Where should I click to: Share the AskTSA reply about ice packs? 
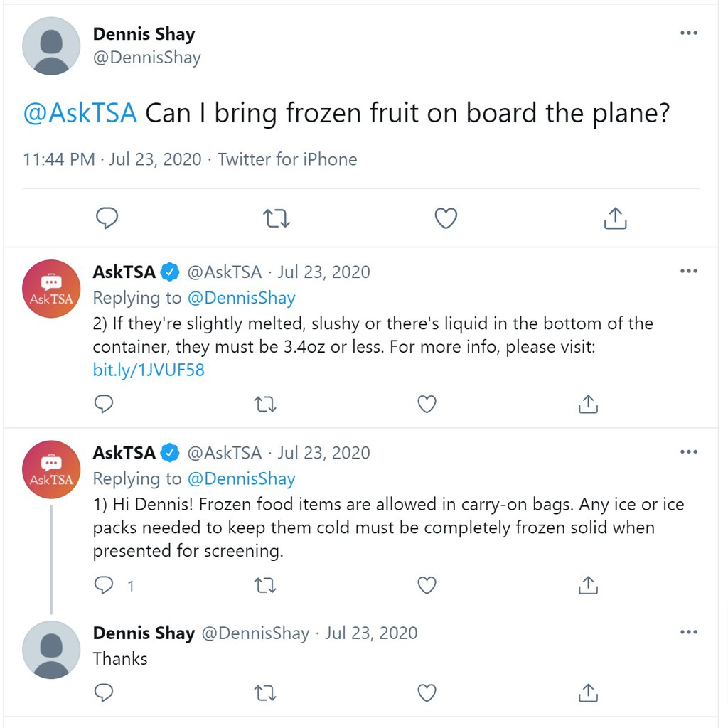(x=588, y=585)
